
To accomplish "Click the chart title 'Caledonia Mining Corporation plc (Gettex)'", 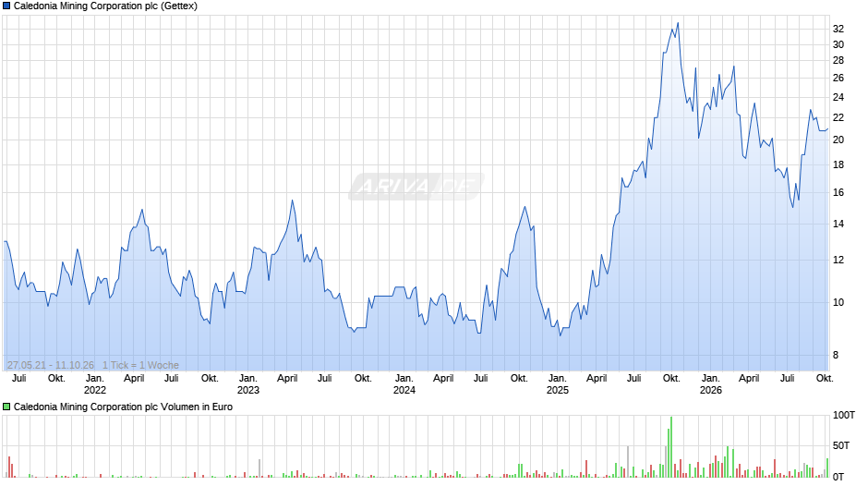I will [x=105, y=6].
